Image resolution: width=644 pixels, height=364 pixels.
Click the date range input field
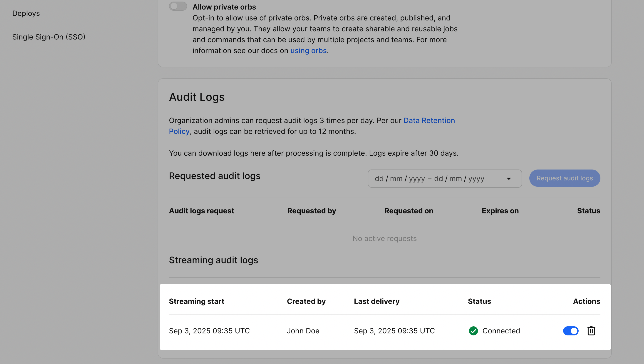[x=429, y=179]
